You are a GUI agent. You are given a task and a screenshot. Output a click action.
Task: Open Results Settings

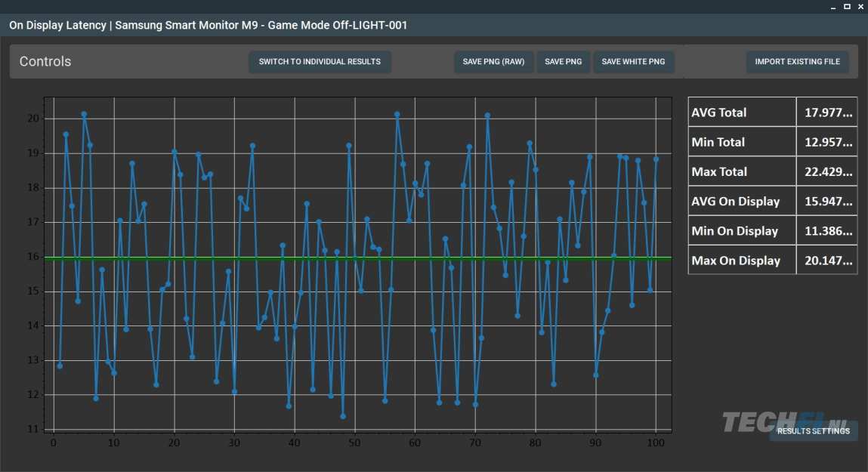pos(813,430)
